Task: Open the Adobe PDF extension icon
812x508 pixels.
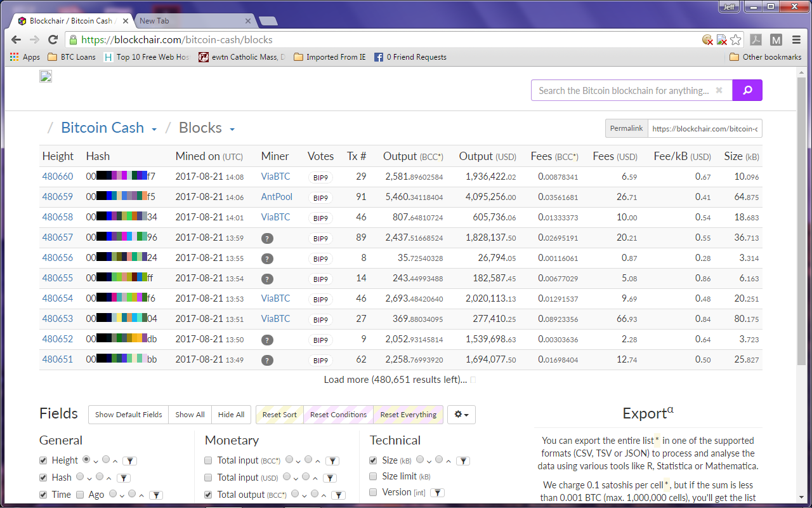Action: pos(756,39)
